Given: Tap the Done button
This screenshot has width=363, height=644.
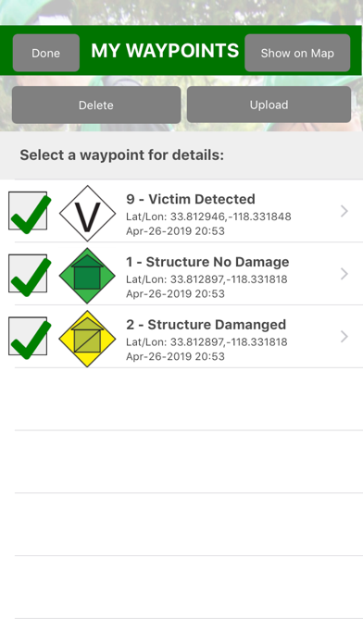Looking at the screenshot, I should pos(46,53).
